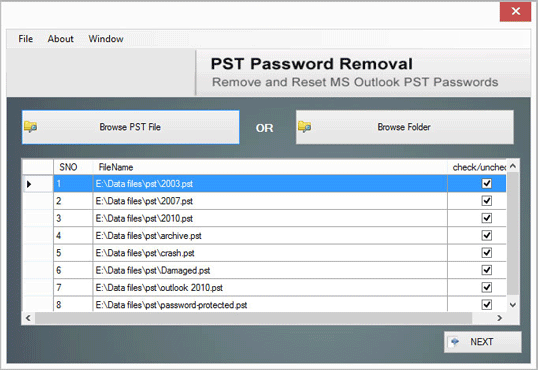Click the horizontal scrollbar left arrow

28,318
